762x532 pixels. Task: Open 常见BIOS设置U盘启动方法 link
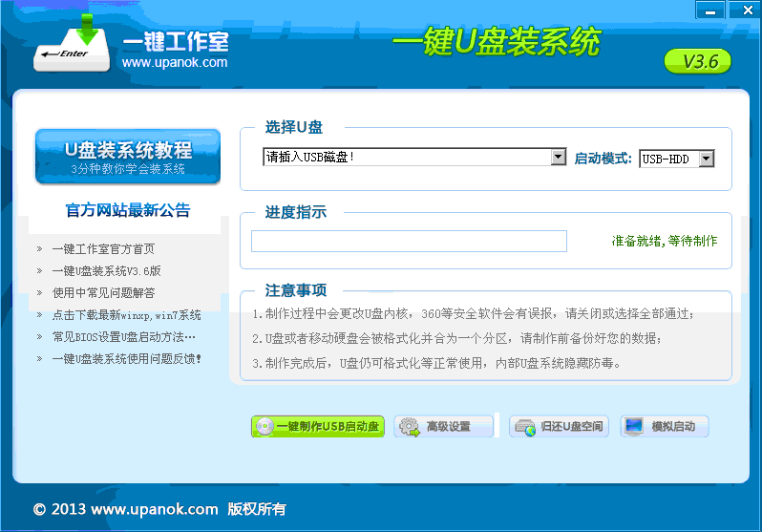[x=123, y=337]
